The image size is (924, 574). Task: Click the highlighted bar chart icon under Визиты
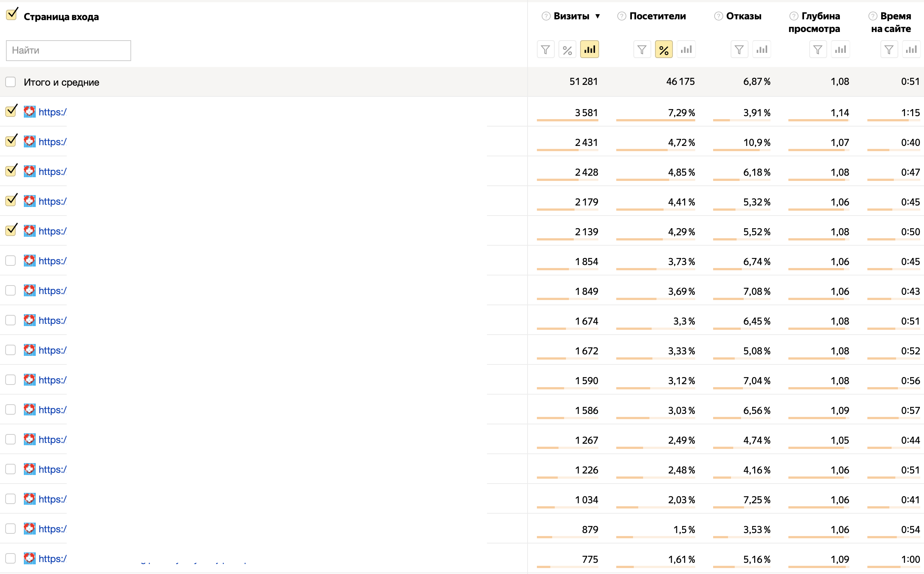589,50
